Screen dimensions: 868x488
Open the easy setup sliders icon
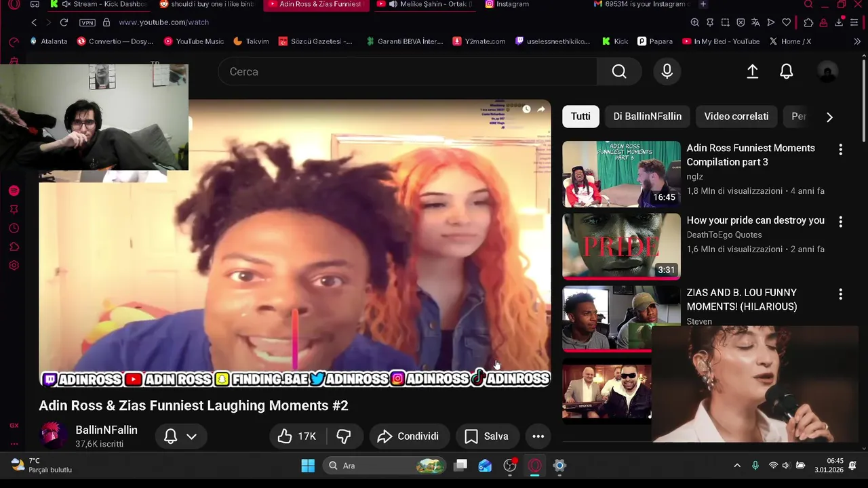pyautogui.click(x=854, y=22)
